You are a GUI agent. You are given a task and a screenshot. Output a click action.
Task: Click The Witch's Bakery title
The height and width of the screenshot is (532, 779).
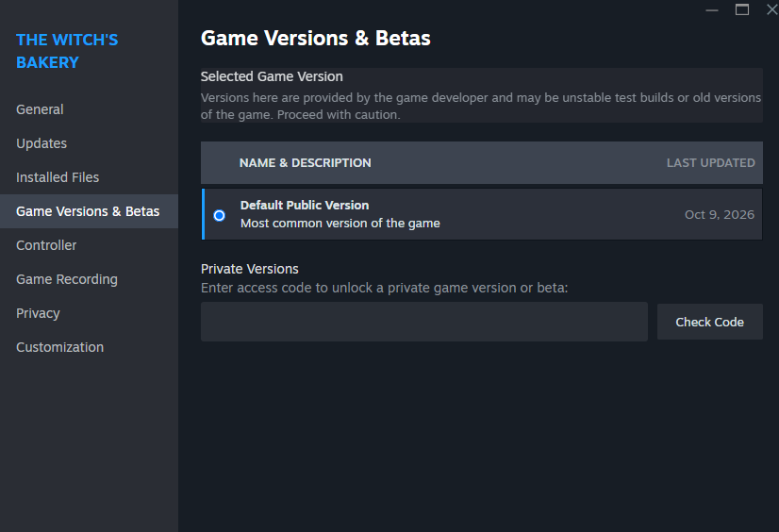[67, 51]
